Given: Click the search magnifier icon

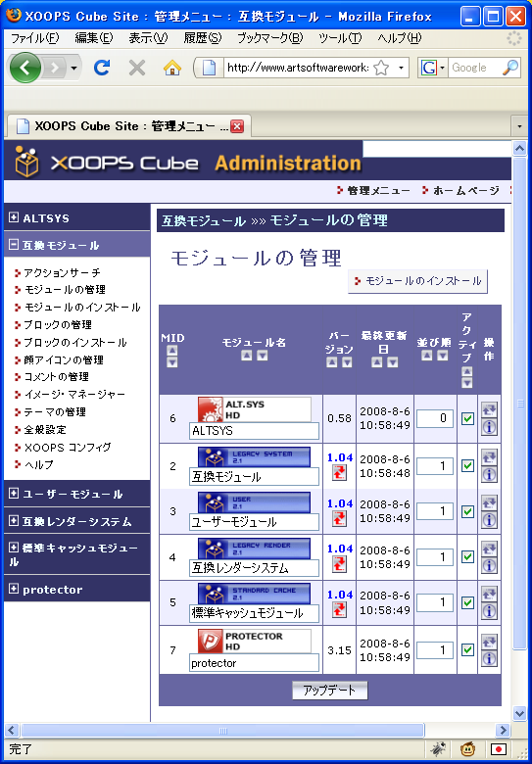Looking at the screenshot, I should (510, 68).
